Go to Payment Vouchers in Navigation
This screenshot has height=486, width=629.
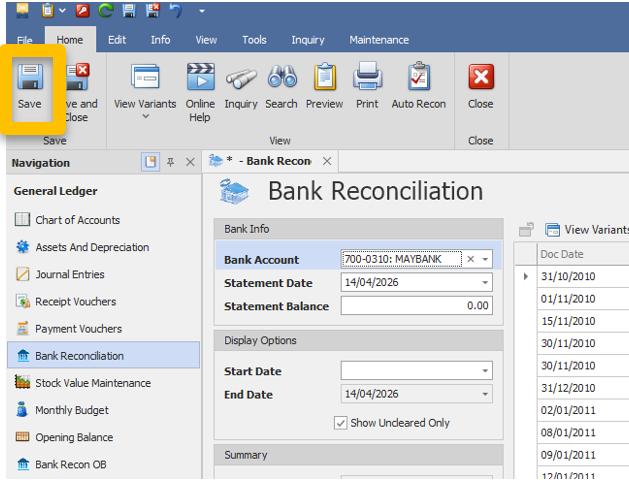click(x=78, y=328)
